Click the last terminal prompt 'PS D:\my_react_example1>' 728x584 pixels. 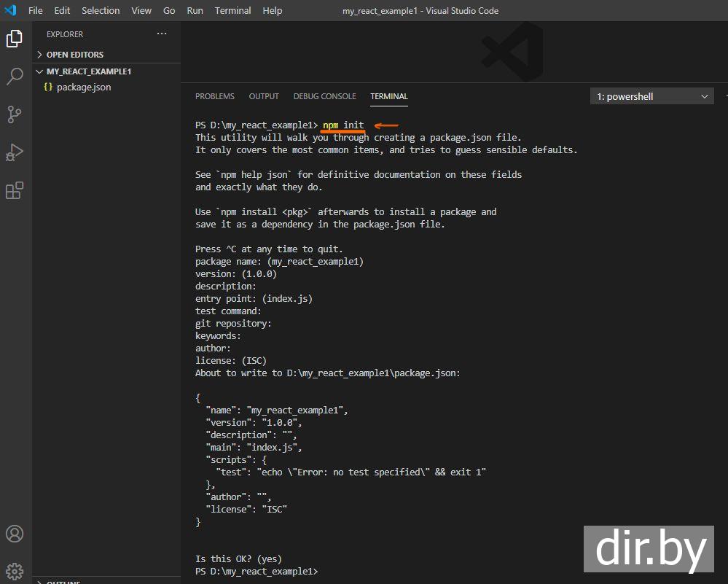(x=257, y=572)
